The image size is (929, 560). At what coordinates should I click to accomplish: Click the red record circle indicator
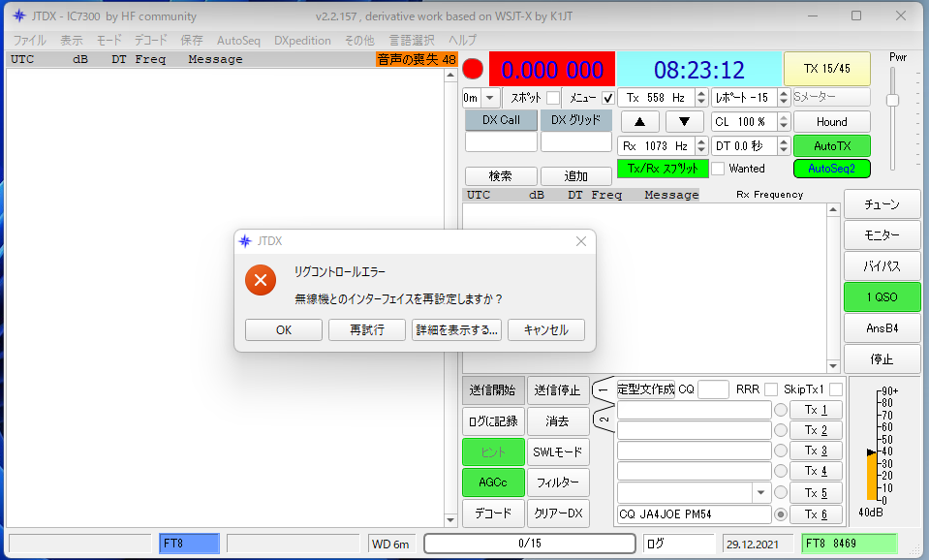point(473,69)
